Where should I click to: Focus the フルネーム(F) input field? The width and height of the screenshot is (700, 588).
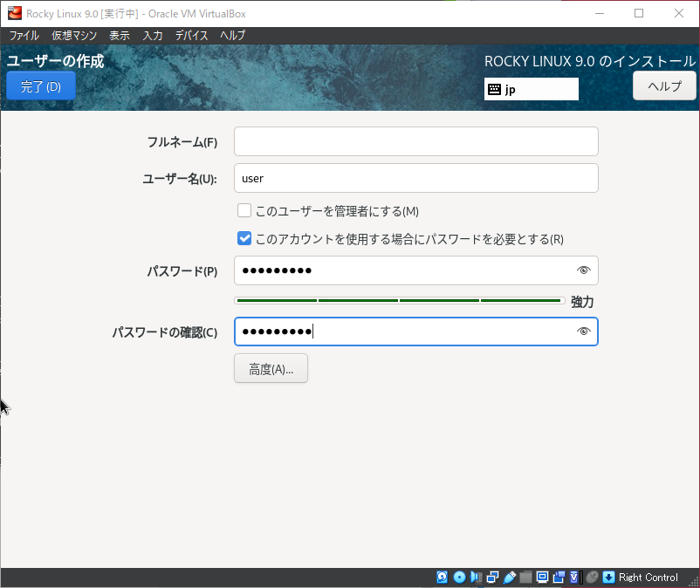click(416, 141)
